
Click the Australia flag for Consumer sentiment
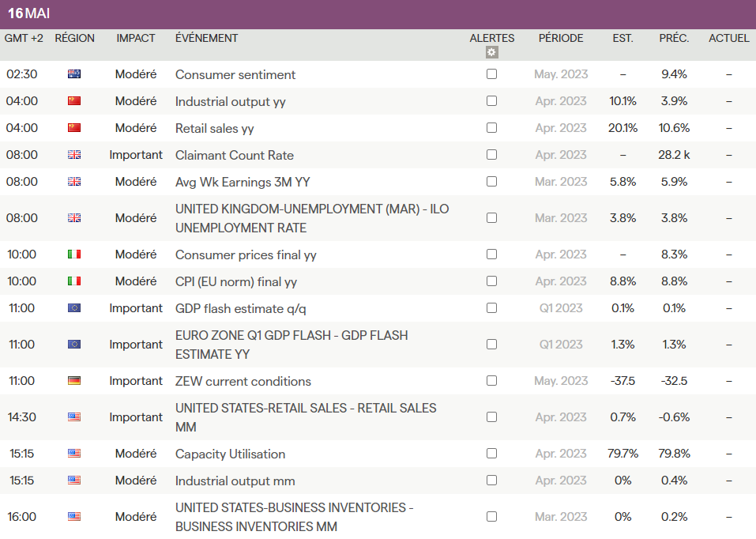tap(74, 74)
